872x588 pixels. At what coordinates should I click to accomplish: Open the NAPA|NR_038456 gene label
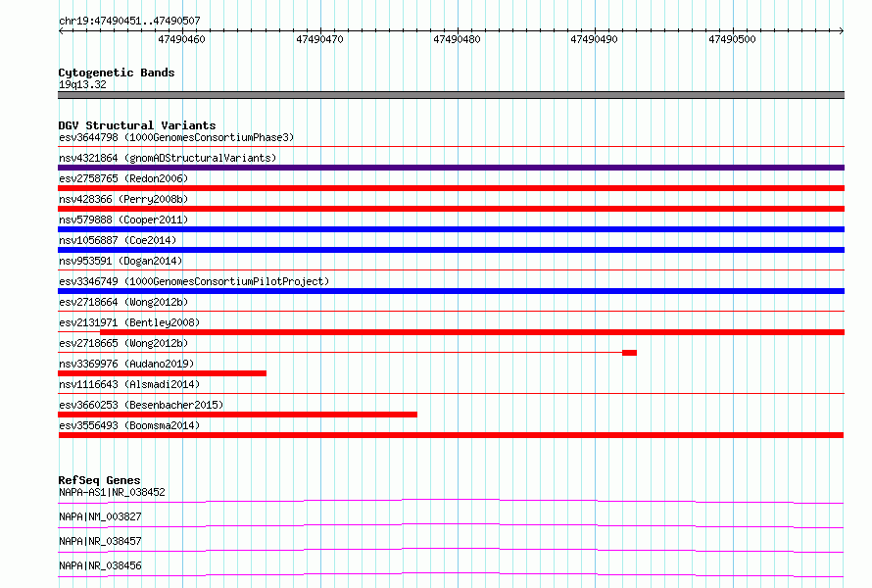(100, 565)
